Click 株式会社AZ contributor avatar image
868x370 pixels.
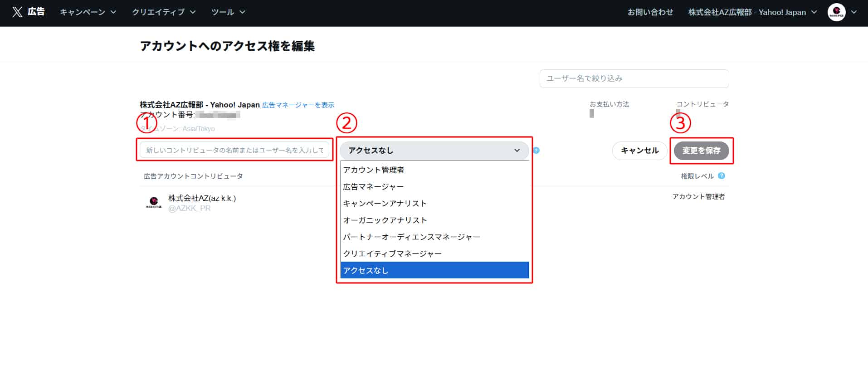pyautogui.click(x=154, y=202)
